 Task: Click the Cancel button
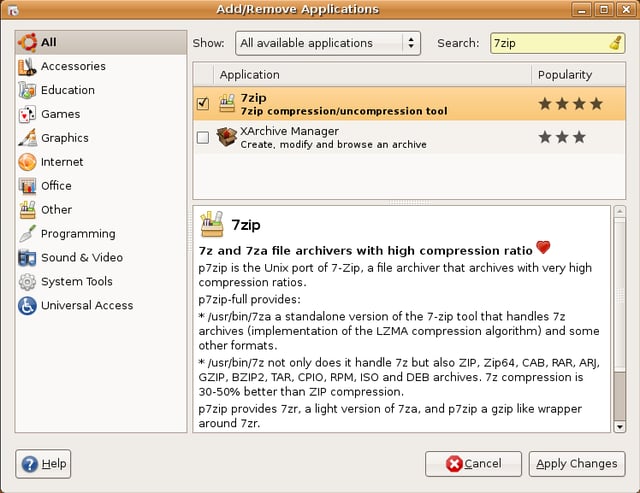473,464
